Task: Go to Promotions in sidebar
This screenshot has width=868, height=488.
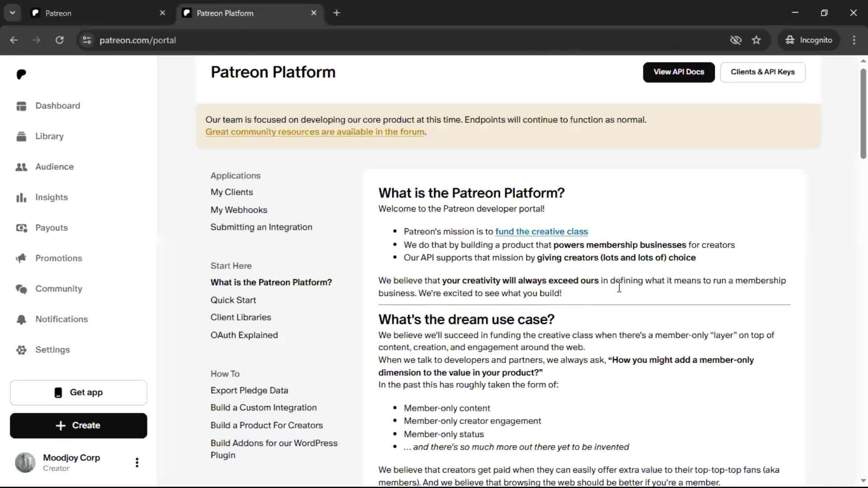Action: pos(59,258)
